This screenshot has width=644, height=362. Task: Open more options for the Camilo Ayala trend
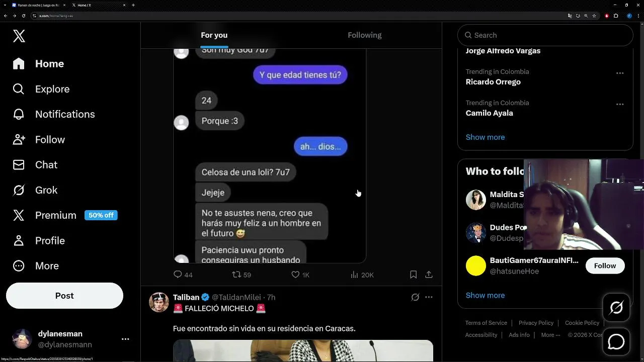click(620, 104)
